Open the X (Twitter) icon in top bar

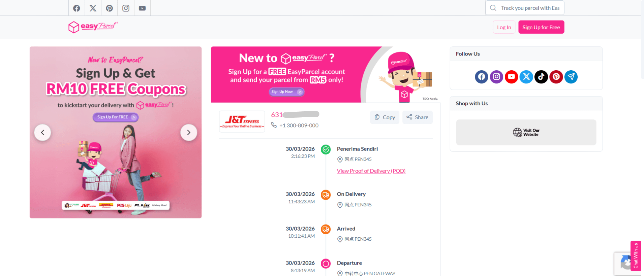tap(93, 8)
